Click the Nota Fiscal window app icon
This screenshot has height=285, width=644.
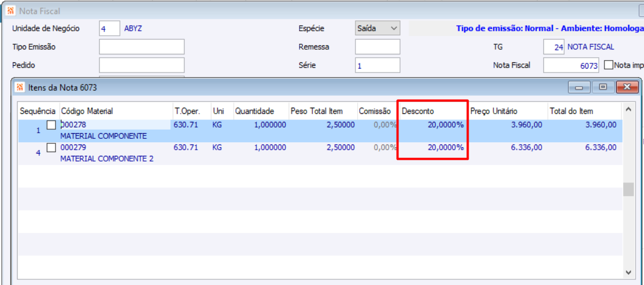[x=11, y=11]
